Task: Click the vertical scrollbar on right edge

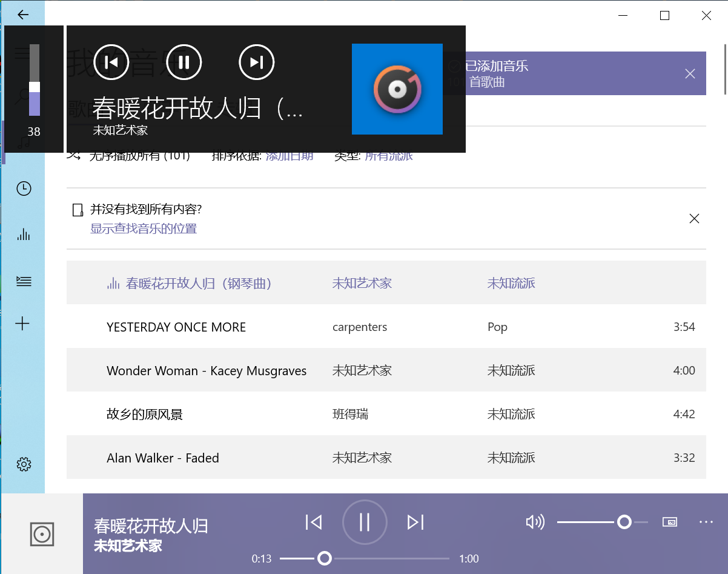Action: (x=725, y=70)
